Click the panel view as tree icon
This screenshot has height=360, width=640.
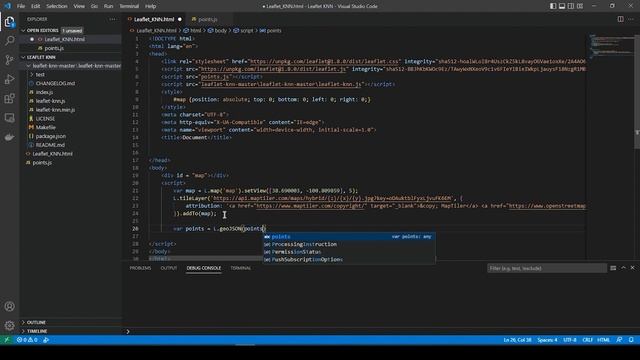pos(613,268)
